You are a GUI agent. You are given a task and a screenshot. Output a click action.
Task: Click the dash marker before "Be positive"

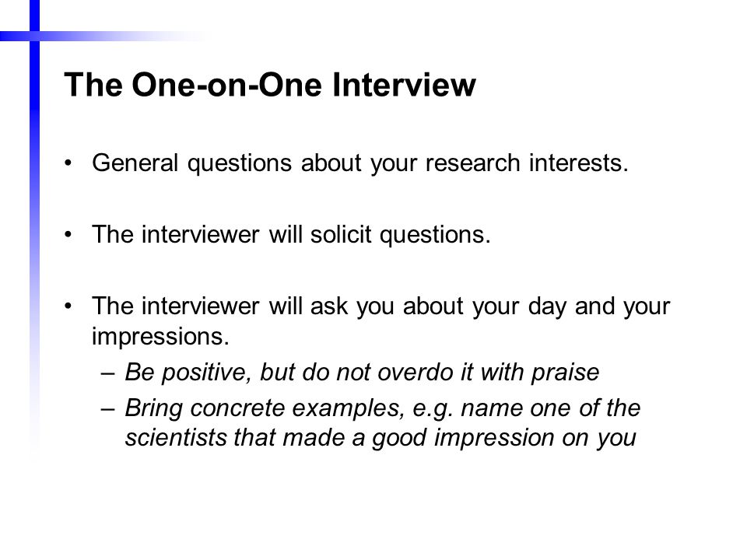[x=107, y=373]
